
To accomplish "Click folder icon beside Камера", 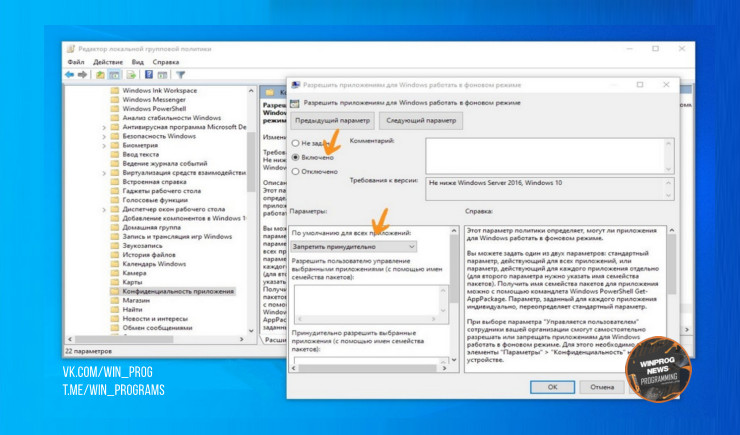I will [115, 273].
